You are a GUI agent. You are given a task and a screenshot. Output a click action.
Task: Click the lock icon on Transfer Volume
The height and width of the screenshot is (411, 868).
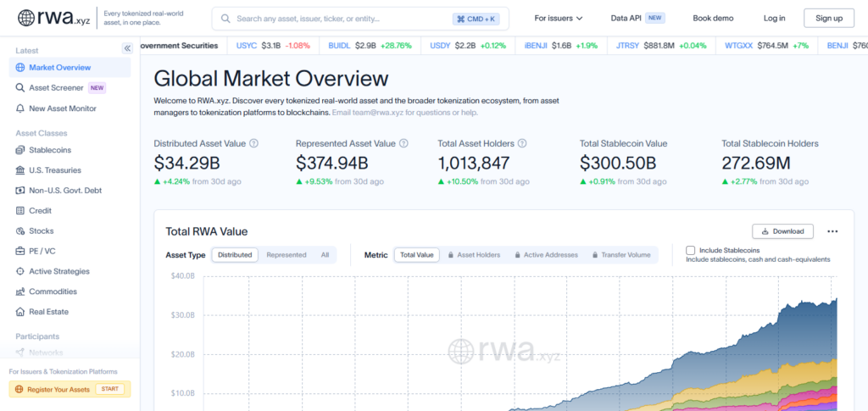[x=595, y=255]
